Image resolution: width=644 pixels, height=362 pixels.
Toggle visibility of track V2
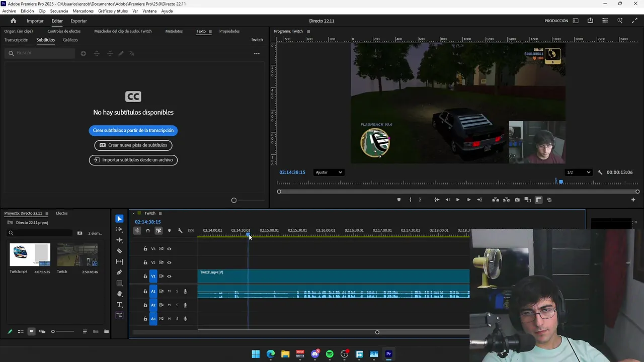(169, 262)
